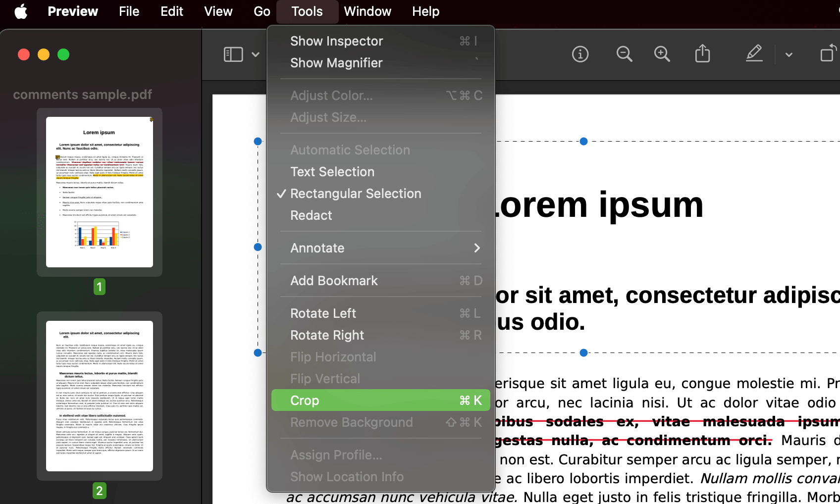The image size is (840, 504).
Task: Click the struck-through 'malesuada' text
Action: (x=743, y=421)
